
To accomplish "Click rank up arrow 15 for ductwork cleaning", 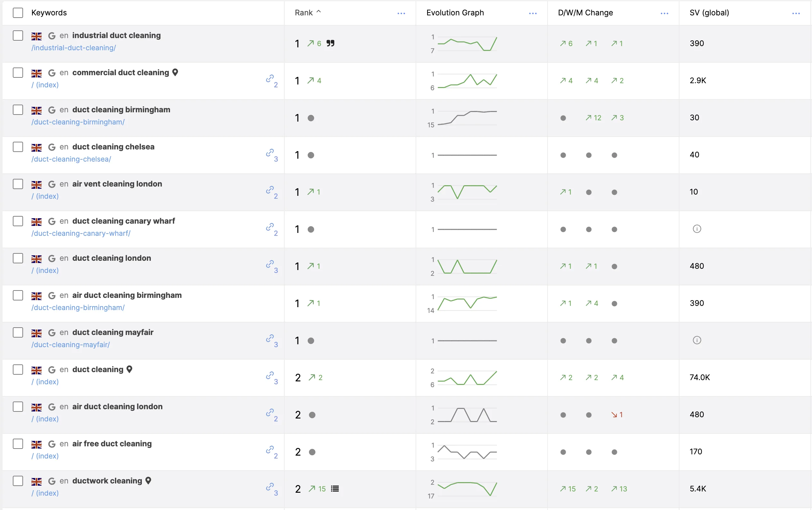I will pos(317,489).
